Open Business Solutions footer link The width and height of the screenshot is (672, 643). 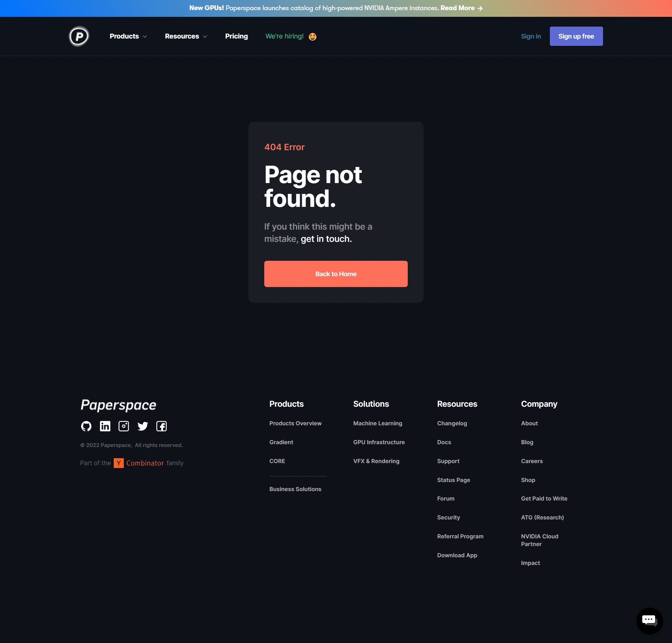[x=295, y=489]
